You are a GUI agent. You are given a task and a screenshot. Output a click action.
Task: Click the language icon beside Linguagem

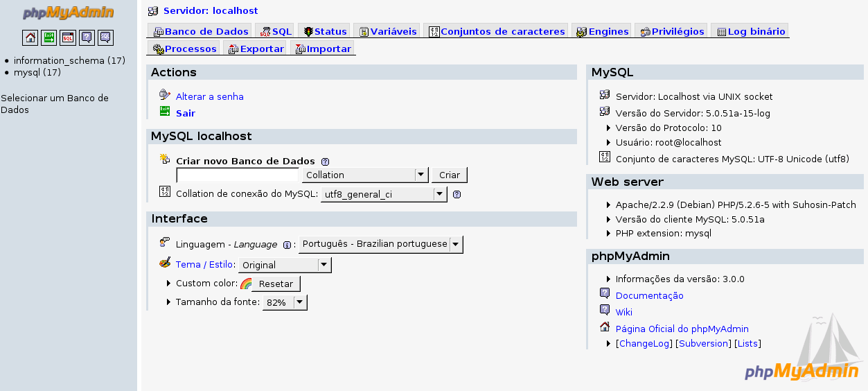tap(165, 242)
